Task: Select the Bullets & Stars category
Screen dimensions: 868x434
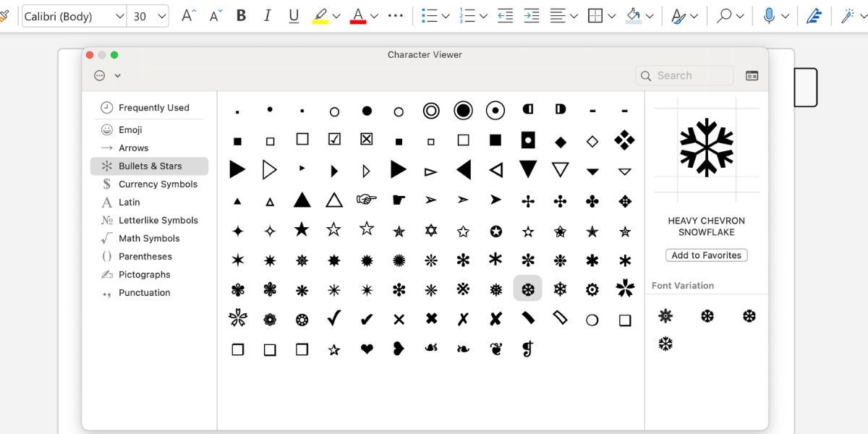Action: (148, 166)
